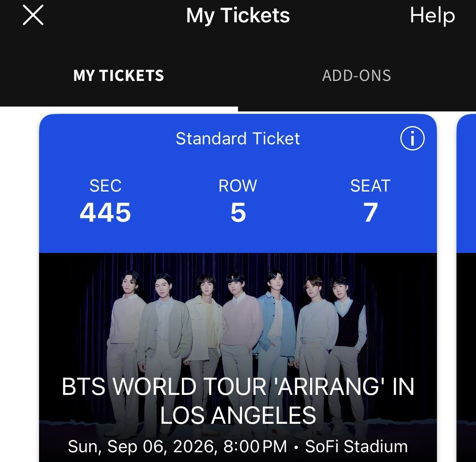Click the BTS World Tour 'ARIRANG' title
Screen dimensions: 476x462
(238, 386)
